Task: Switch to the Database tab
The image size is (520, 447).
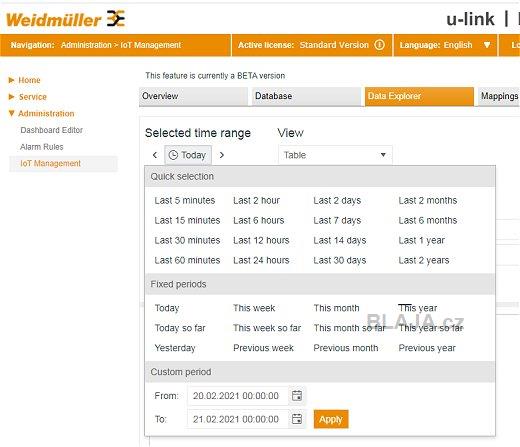Action: (306, 96)
